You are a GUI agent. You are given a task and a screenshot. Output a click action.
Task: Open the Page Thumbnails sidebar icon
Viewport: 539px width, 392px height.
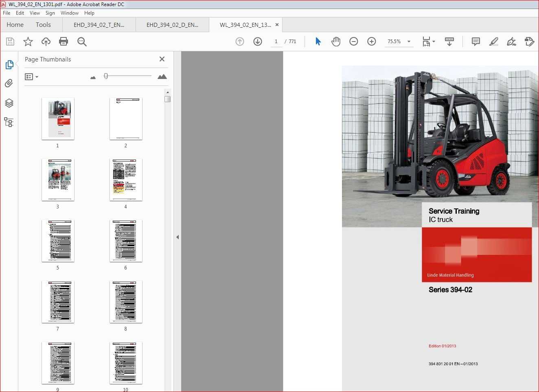9,65
